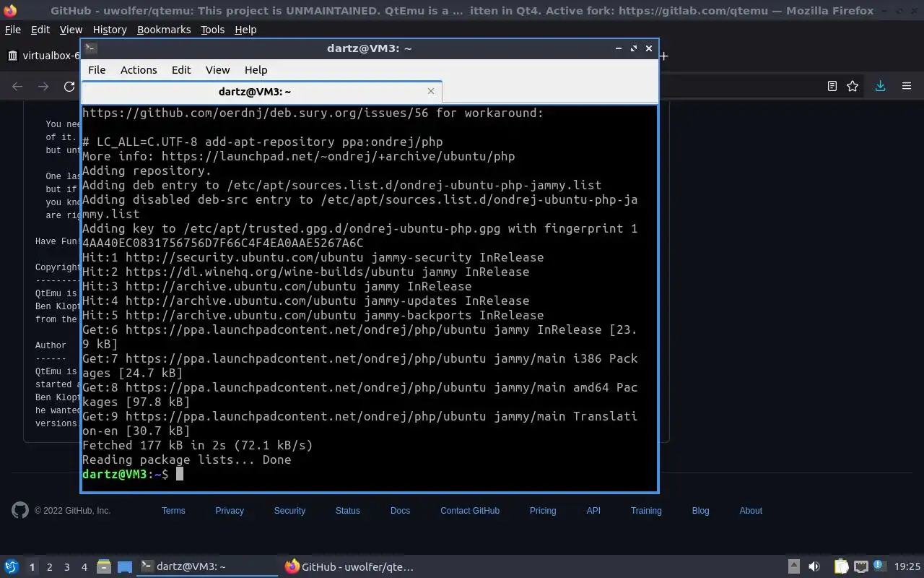Switch to workspace 3
The image size is (924, 578).
66,567
